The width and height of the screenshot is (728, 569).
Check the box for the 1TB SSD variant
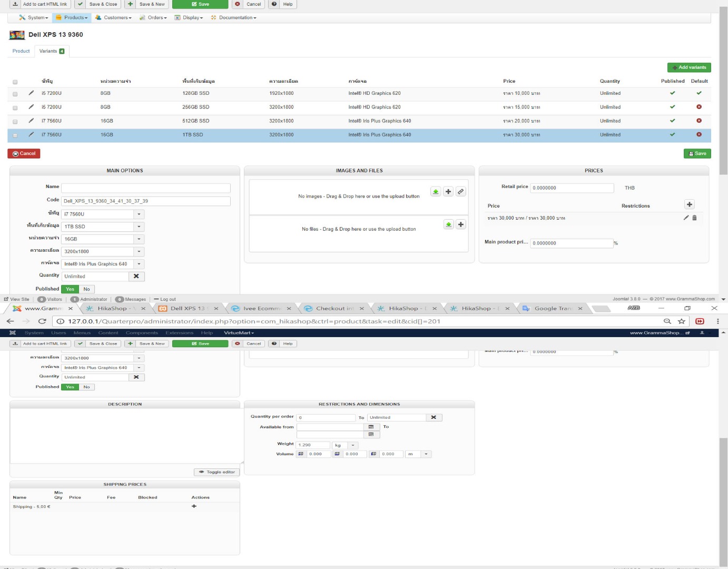coord(15,135)
